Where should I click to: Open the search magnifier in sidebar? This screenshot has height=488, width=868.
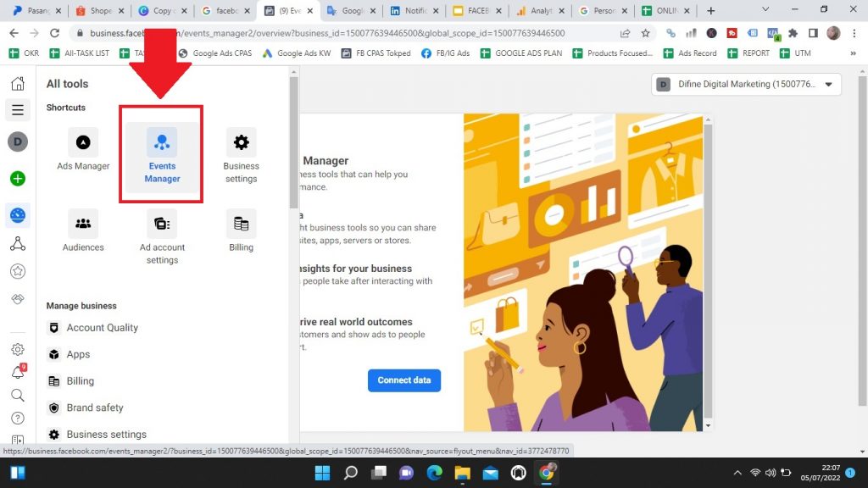(17, 395)
